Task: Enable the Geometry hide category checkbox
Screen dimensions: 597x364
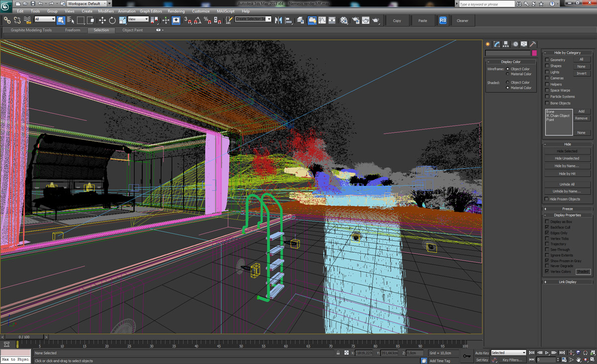Action: [x=547, y=60]
